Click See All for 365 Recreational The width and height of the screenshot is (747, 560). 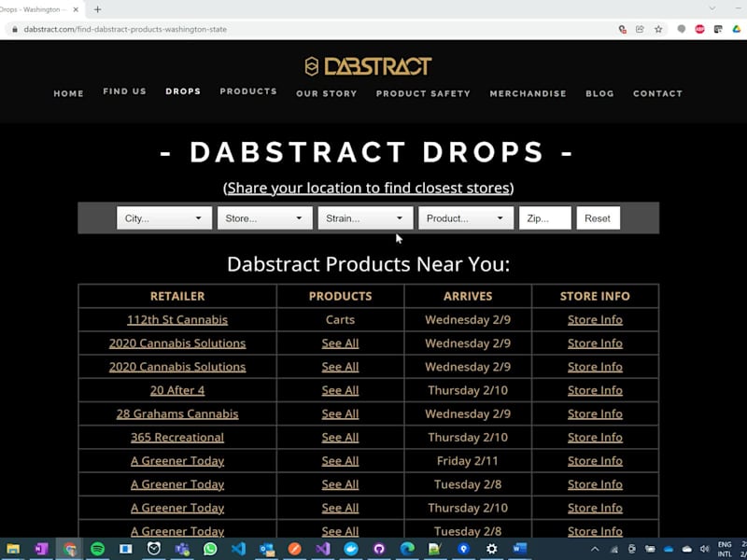(x=340, y=437)
